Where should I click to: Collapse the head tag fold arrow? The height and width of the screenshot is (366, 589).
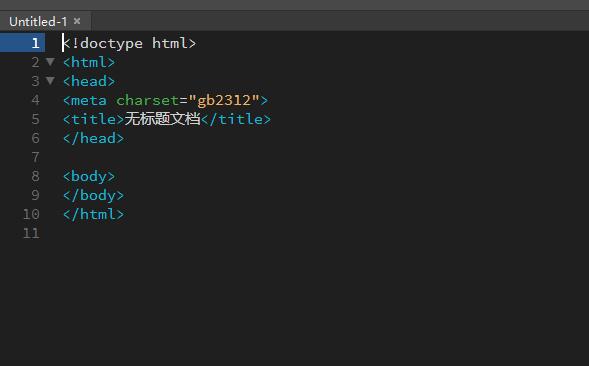50,80
